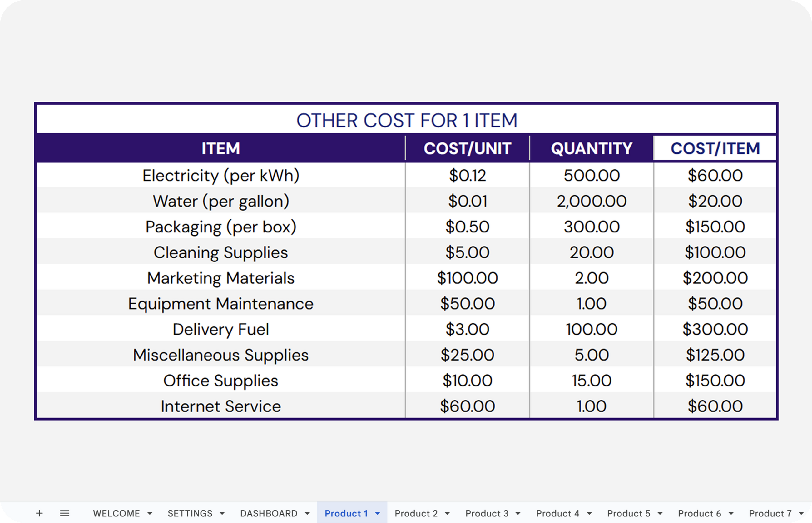Image resolution: width=812 pixels, height=523 pixels.
Task: Expand the DASHBOARD tab dropdown arrow
Action: click(307, 514)
